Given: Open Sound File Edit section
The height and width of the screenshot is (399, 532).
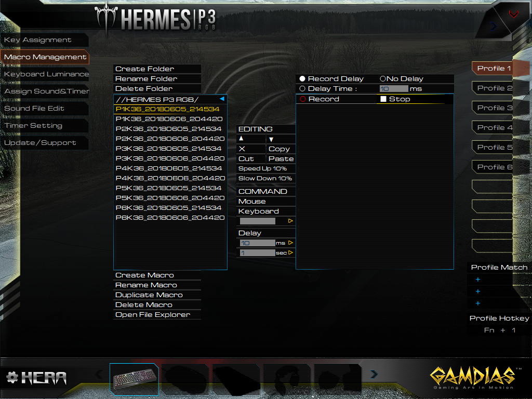Looking at the screenshot, I should pos(45,108).
